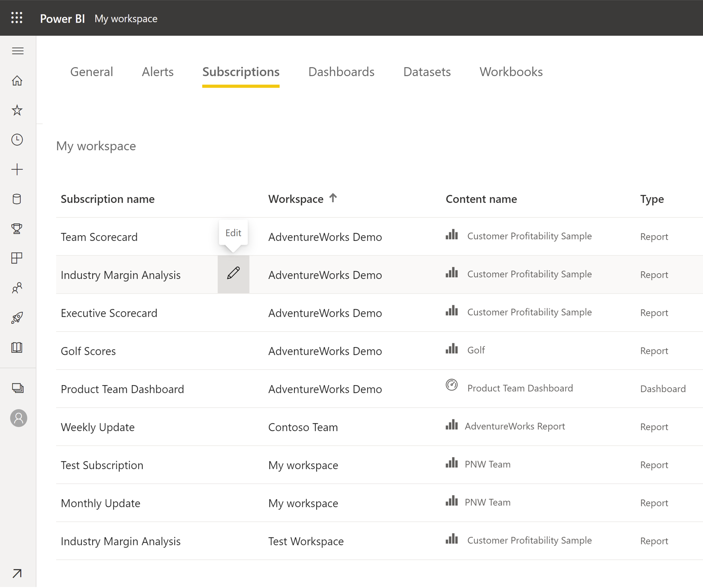Open Workspaces icon in sidebar
Image resolution: width=703 pixels, height=588 pixels.
[x=18, y=388]
